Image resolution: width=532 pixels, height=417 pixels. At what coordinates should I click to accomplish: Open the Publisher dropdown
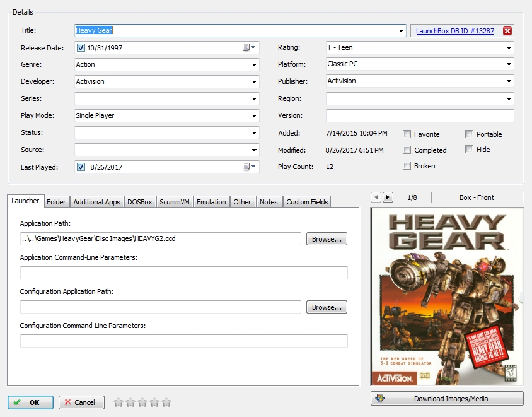509,81
